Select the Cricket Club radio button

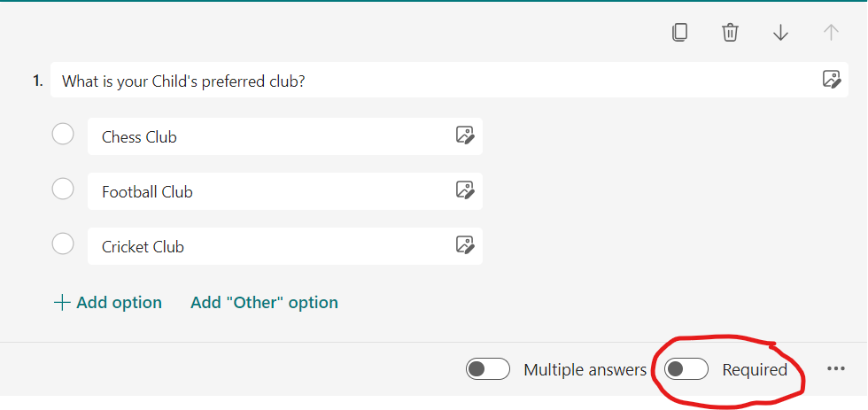click(63, 244)
